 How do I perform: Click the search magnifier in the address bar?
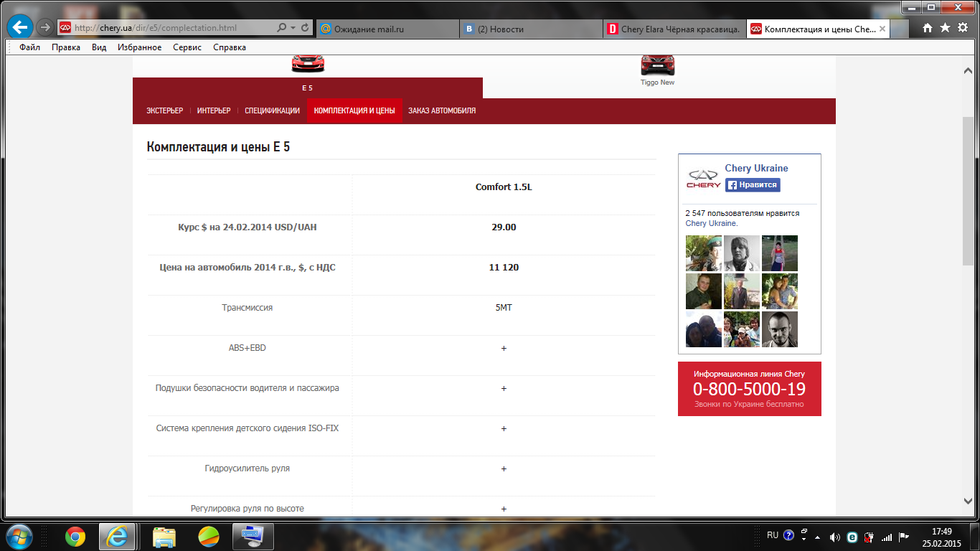point(282,28)
